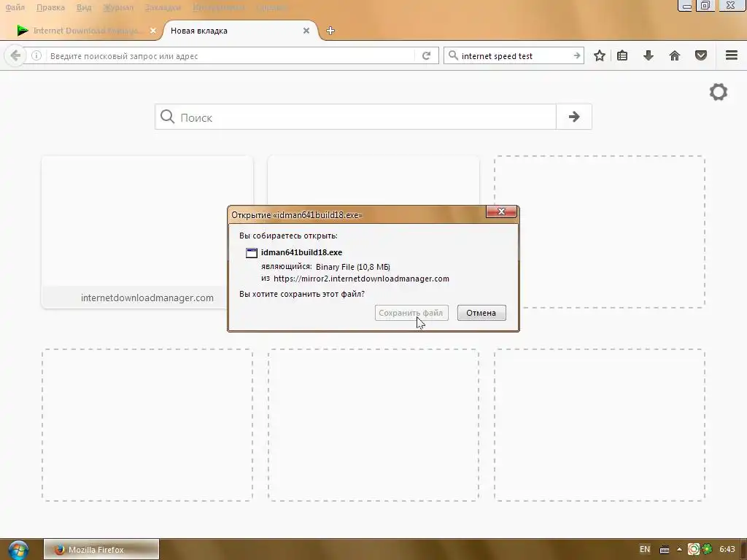
Task: Close the Новая вкладка tab
Action: [306, 31]
